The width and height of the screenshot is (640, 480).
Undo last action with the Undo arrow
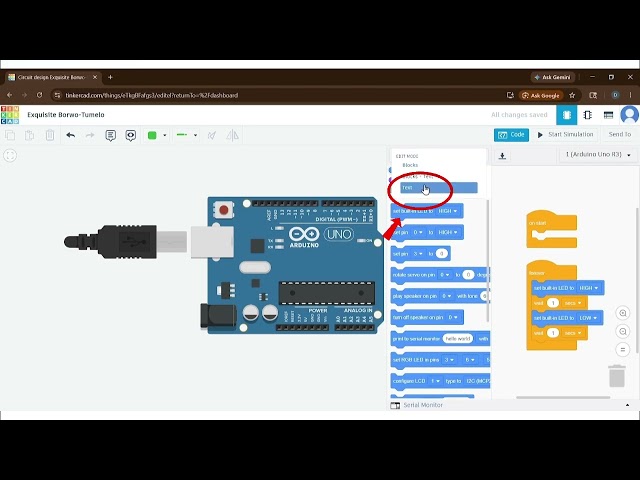[71, 135]
